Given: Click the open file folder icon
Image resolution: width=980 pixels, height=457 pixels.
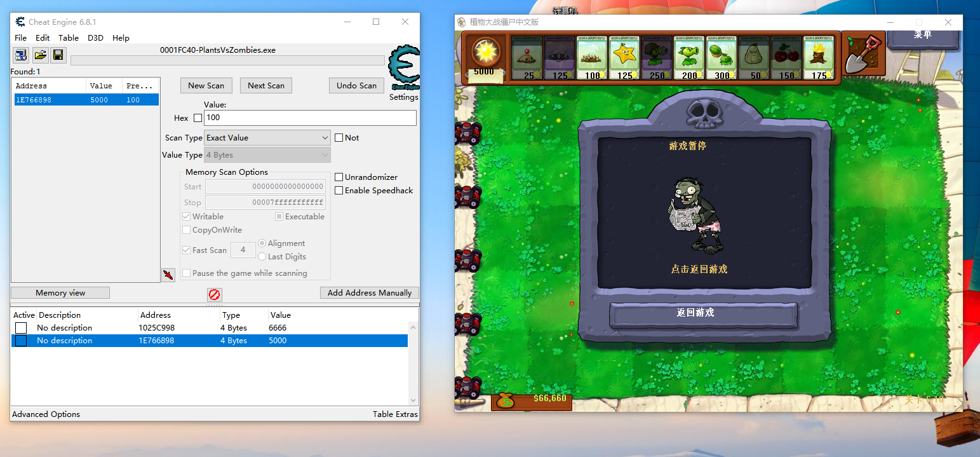Looking at the screenshot, I should [x=40, y=55].
